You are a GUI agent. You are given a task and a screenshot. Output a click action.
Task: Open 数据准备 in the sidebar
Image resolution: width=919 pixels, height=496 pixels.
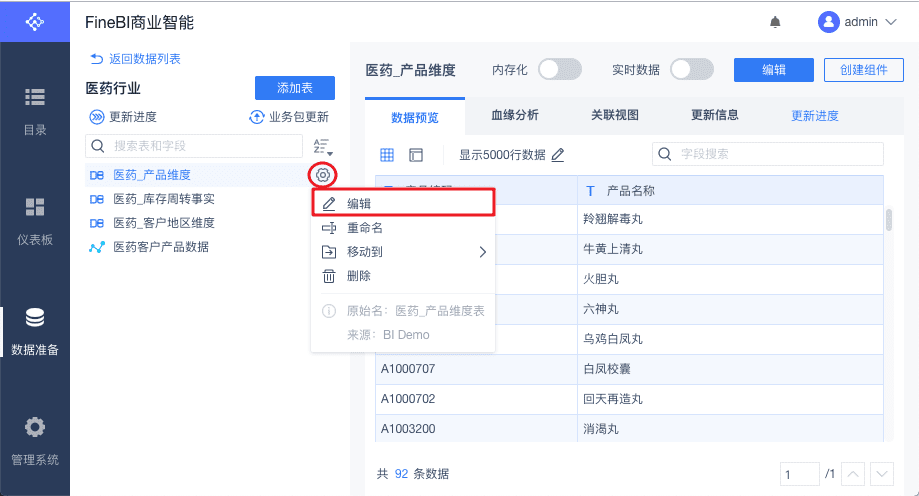35,332
